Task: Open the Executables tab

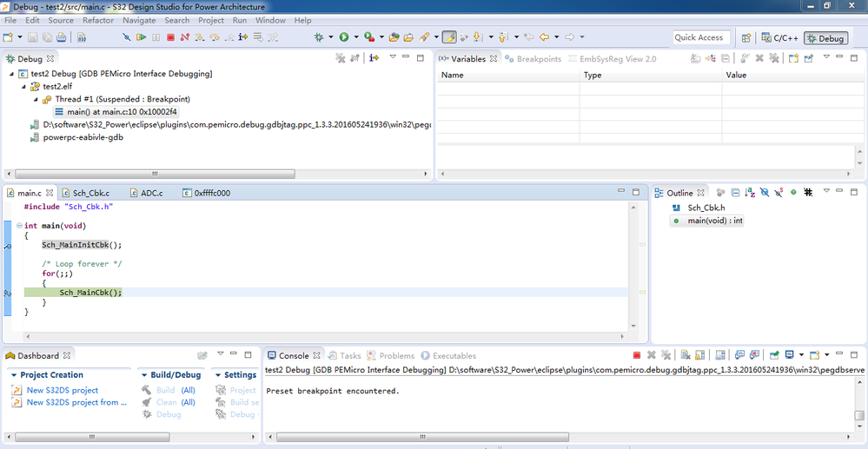Action: click(x=449, y=356)
